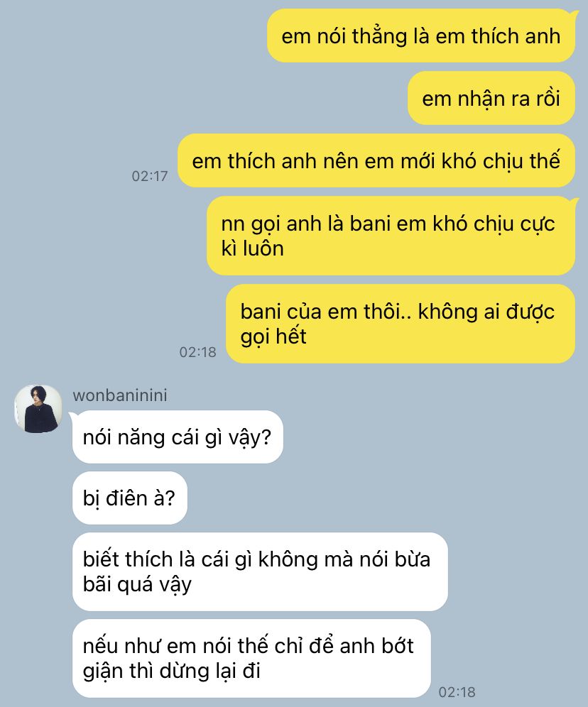Click the words 'kì luôn' in yellow bubble

point(253,248)
